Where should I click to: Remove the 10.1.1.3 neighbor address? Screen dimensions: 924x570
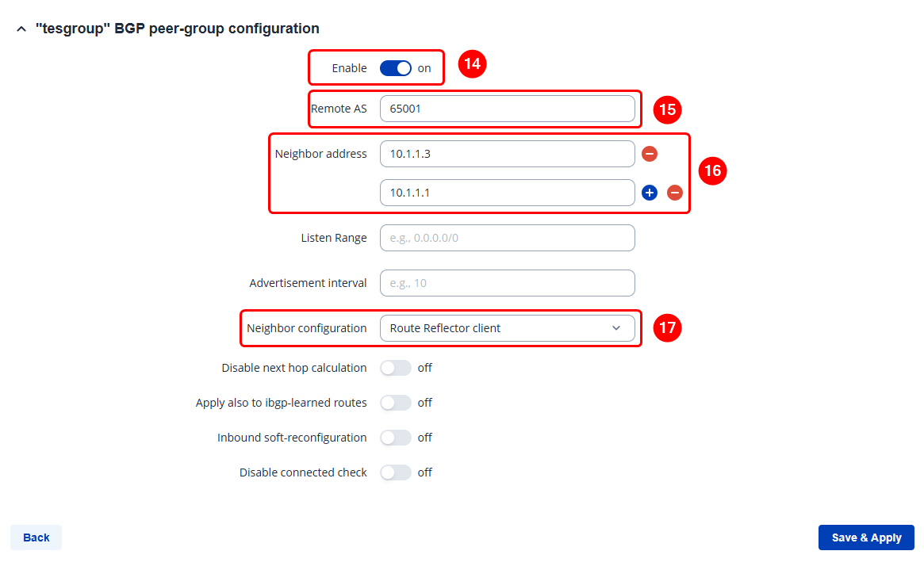click(650, 154)
